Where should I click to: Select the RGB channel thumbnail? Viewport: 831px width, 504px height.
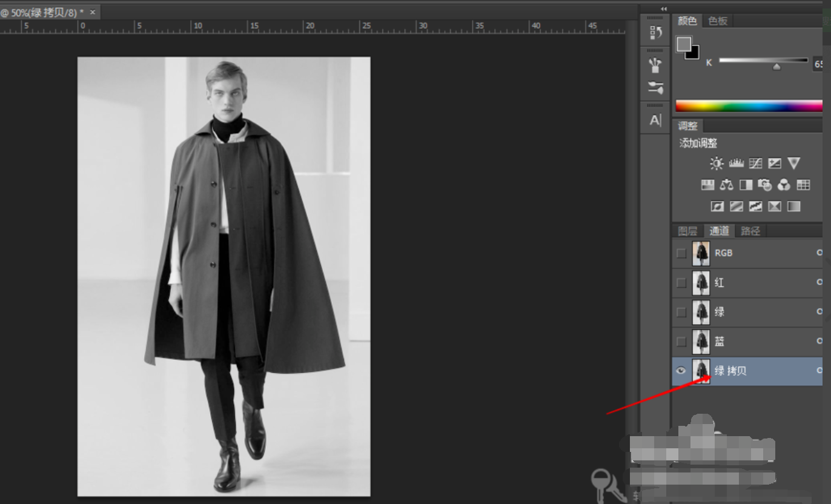click(x=701, y=253)
